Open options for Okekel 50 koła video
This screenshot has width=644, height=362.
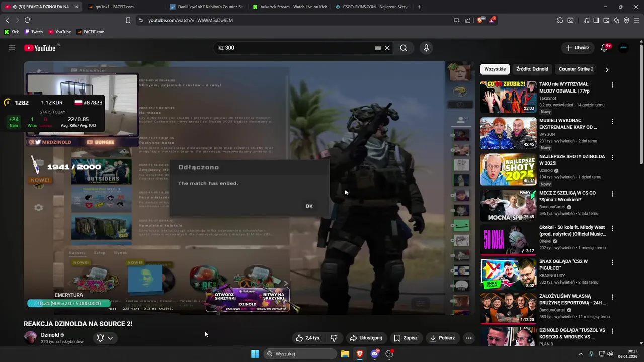(x=612, y=228)
